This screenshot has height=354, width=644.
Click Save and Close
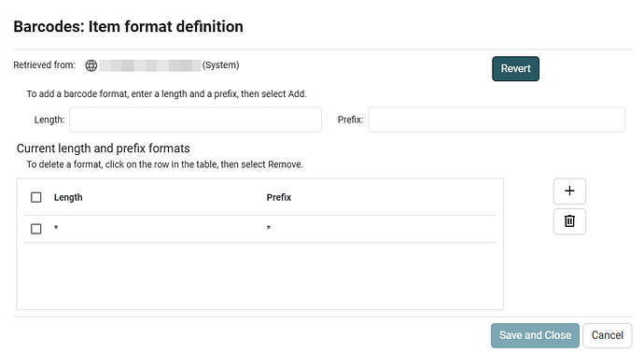(x=535, y=335)
